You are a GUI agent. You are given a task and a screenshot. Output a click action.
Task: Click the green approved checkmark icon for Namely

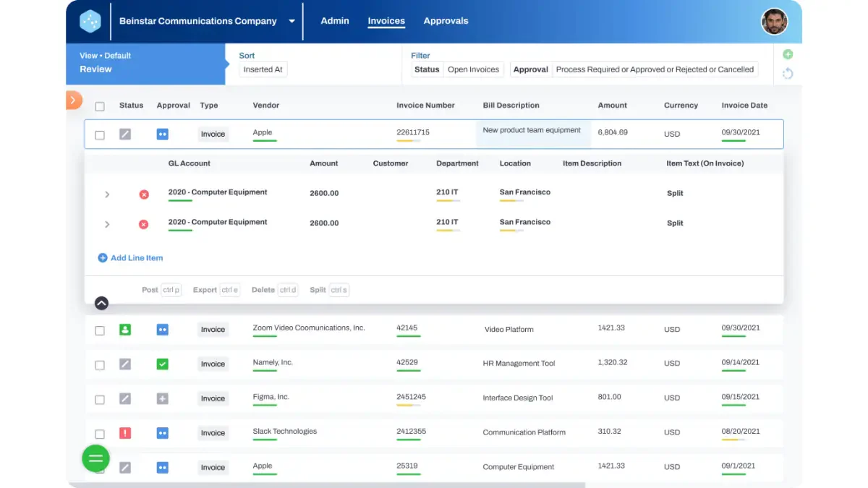pos(162,364)
